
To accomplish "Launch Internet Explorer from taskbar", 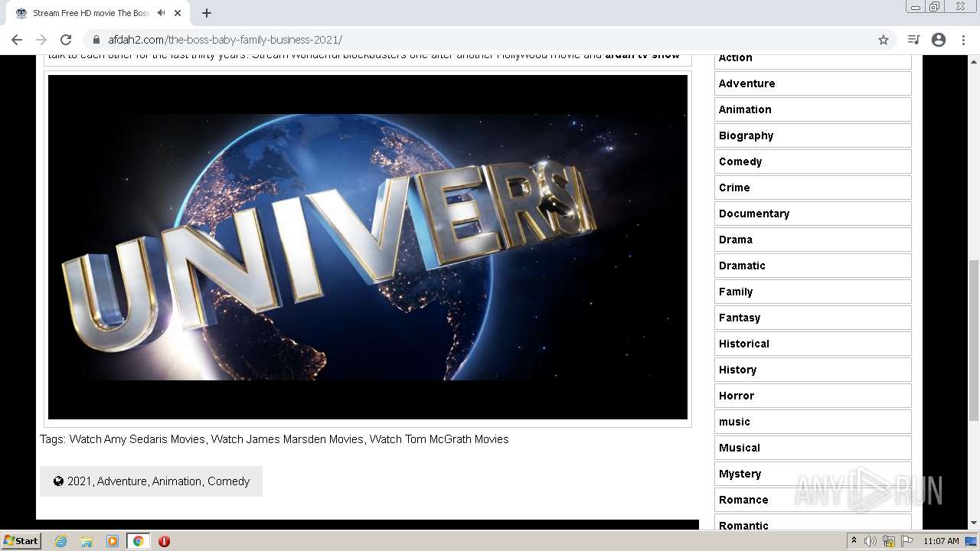I will click(x=60, y=541).
